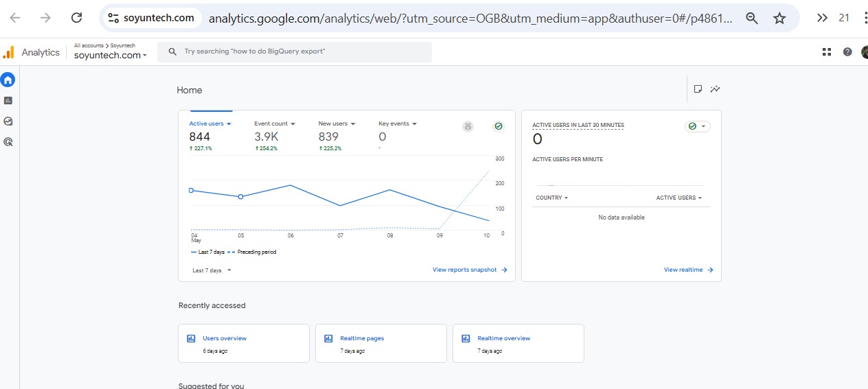Viewport: 868px width, 389px height.
Task: Open the Realtime overview recent card
Action: coord(518,343)
